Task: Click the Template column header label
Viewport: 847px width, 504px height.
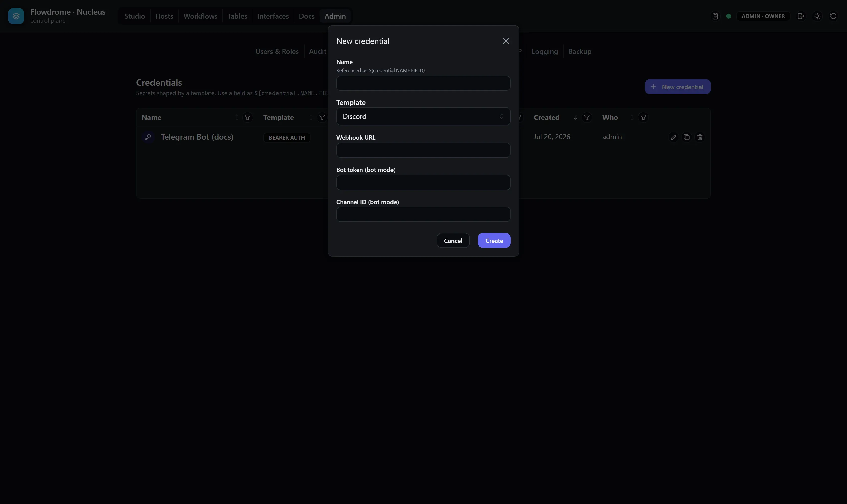Action: (x=279, y=117)
